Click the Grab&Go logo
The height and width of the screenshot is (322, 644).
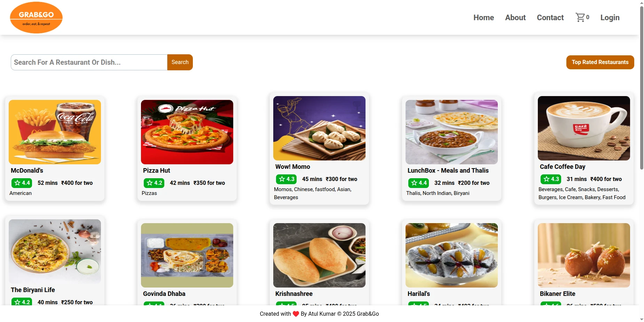click(x=36, y=17)
